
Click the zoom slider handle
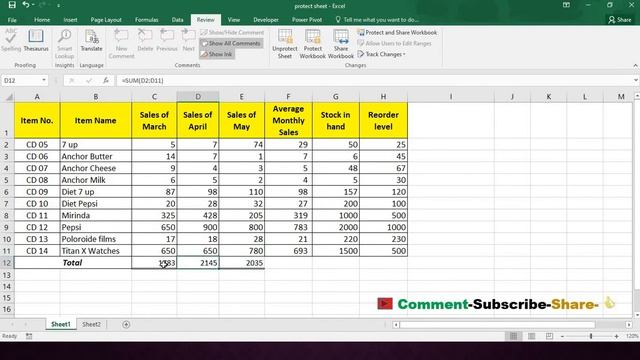coord(591,336)
